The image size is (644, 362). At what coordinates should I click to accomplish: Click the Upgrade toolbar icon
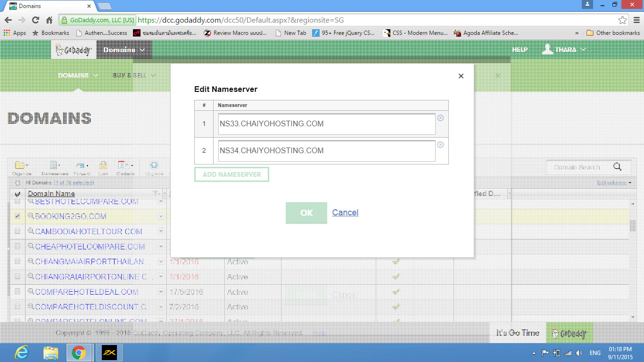pyautogui.click(x=154, y=165)
